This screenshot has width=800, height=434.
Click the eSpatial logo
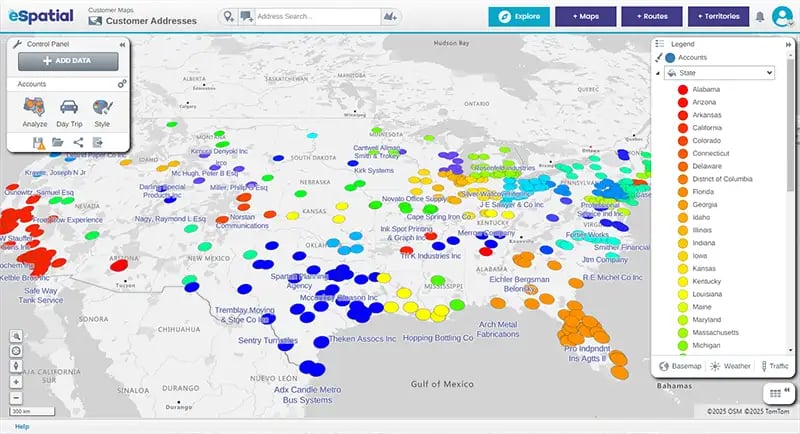(x=41, y=16)
